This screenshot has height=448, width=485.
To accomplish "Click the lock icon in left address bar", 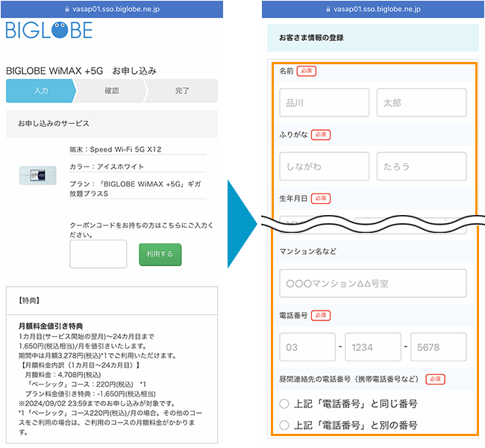I will pyautogui.click(x=67, y=9).
